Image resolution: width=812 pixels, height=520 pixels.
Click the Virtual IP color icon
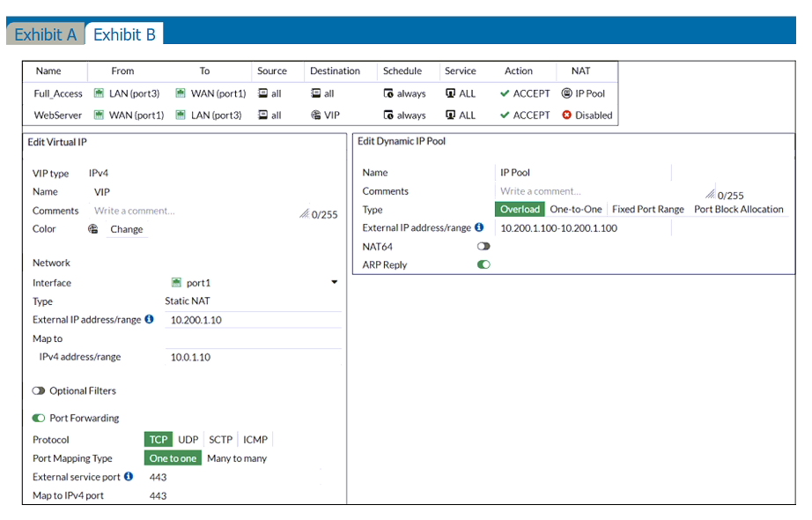click(92, 228)
